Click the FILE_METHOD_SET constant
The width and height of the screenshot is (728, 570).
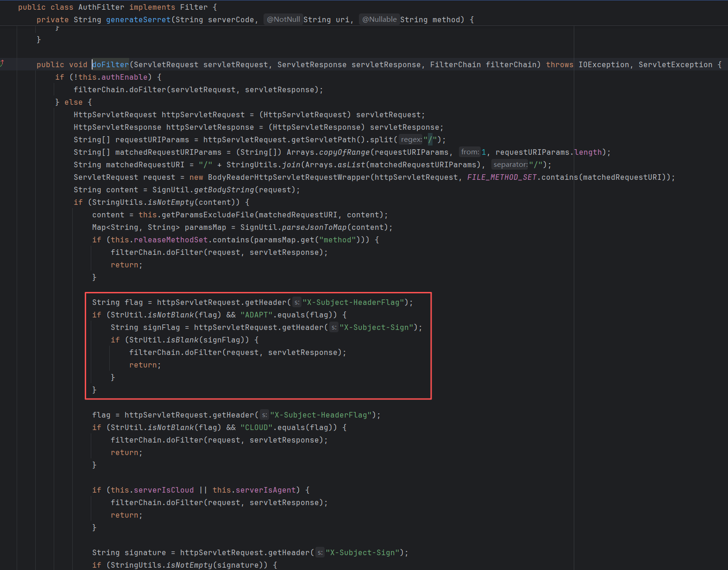(502, 177)
